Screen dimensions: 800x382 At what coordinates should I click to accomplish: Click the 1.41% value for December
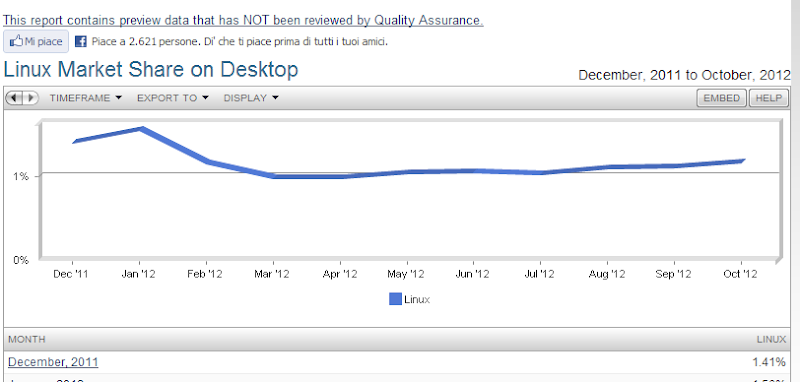pos(769,362)
